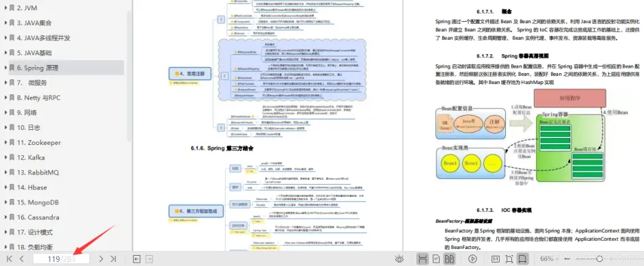Viewport: 644px width, 266px height.
Task: Click the zoom out minus button
Action: 567,259
